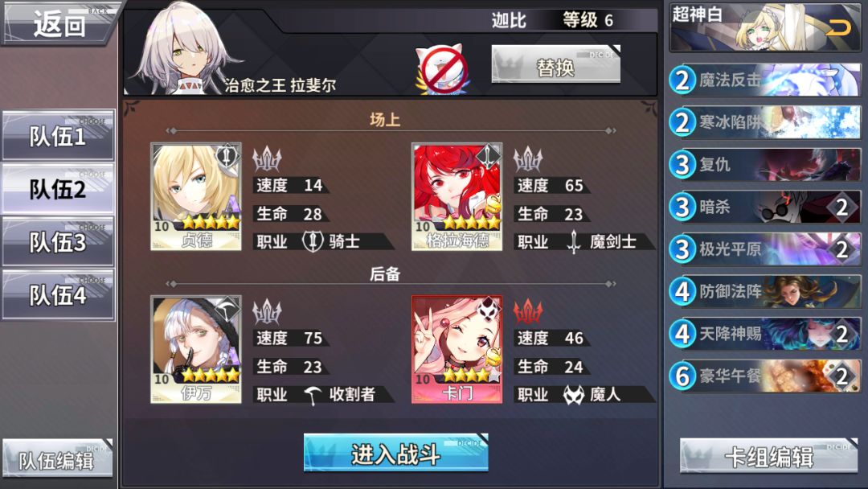Open 队伍编辑 team editor

tap(58, 458)
